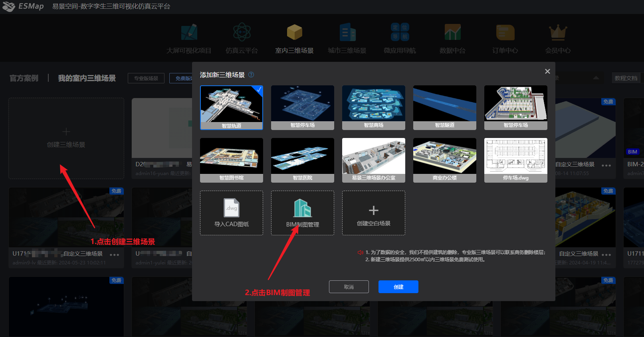Click the 导入CAD图纸 label
The image size is (644, 337).
[232, 224]
